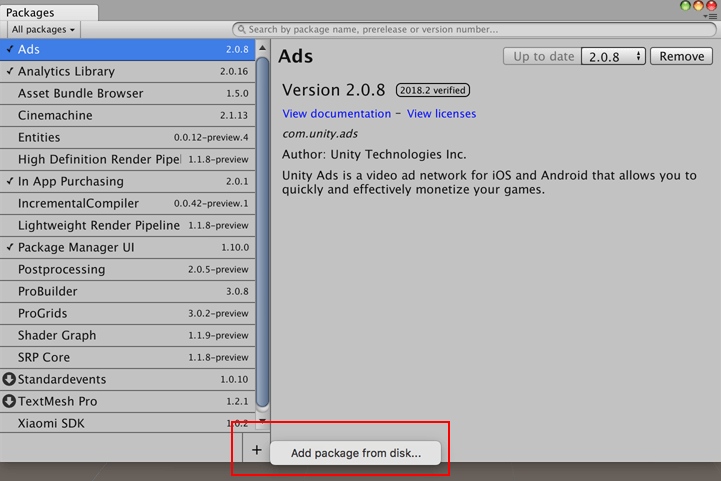Screen dimensions: 721x481
Task: Click the Remove button
Action: pyautogui.click(x=681, y=56)
